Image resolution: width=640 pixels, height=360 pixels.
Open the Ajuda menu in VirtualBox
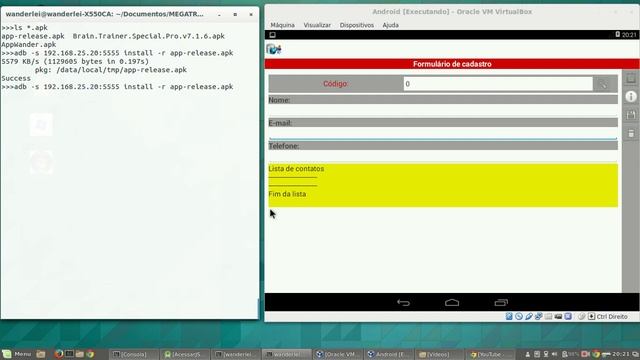[x=390, y=25]
